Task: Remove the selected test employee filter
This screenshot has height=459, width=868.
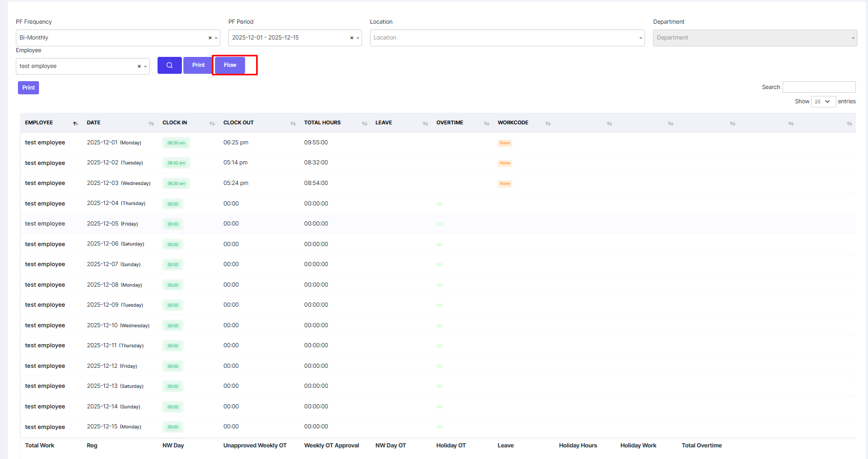Action: pyautogui.click(x=139, y=66)
